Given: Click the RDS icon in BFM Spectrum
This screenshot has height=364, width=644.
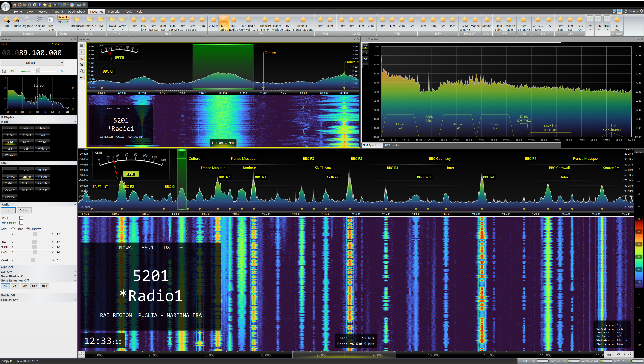Looking at the screenshot, I should pos(365,59).
